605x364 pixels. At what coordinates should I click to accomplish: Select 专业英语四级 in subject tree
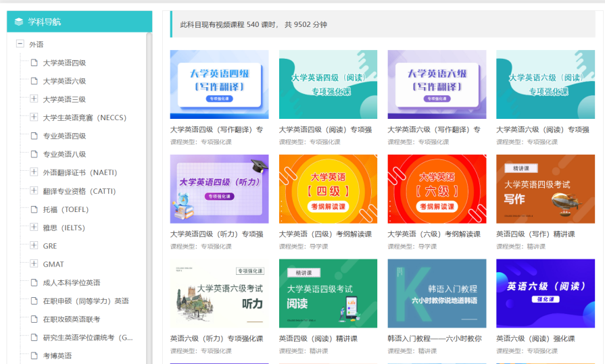(x=64, y=136)
